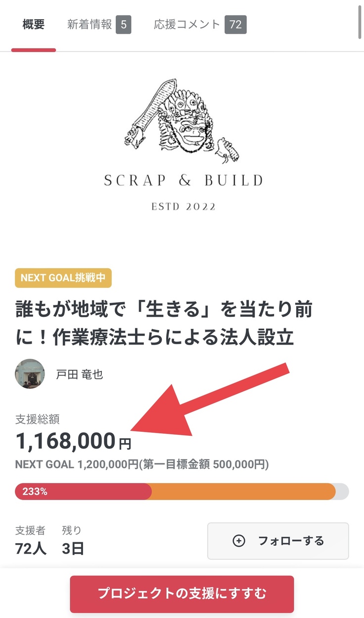The image size is (364, 618).
Task: Click the orange progress bar segment
Action: [243, 492]
